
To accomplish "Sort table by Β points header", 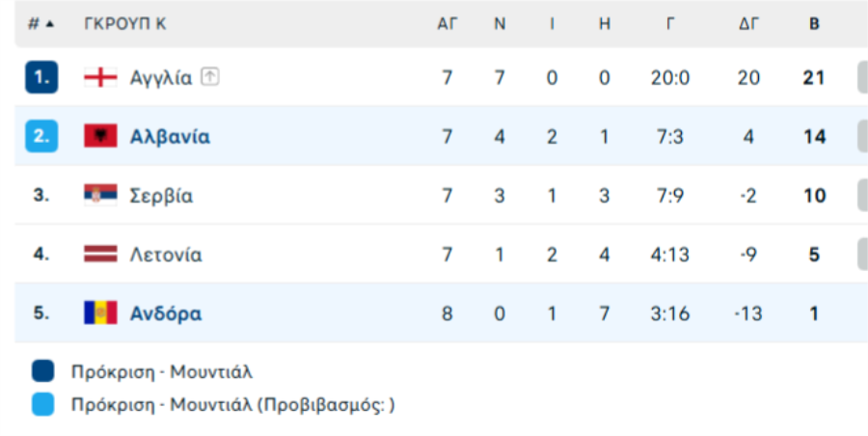I will point(814,24).
